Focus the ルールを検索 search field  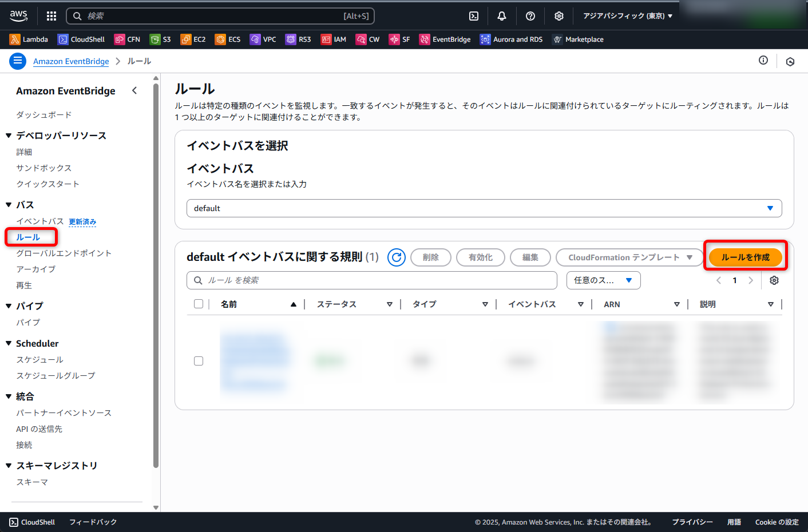pyautogui.click(x=372, y=280)
